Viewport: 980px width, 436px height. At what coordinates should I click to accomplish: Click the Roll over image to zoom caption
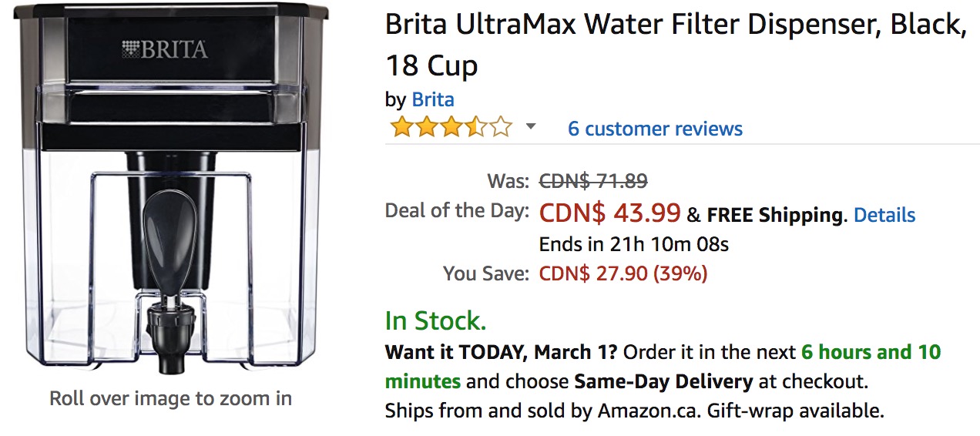[x=170, y=398]
